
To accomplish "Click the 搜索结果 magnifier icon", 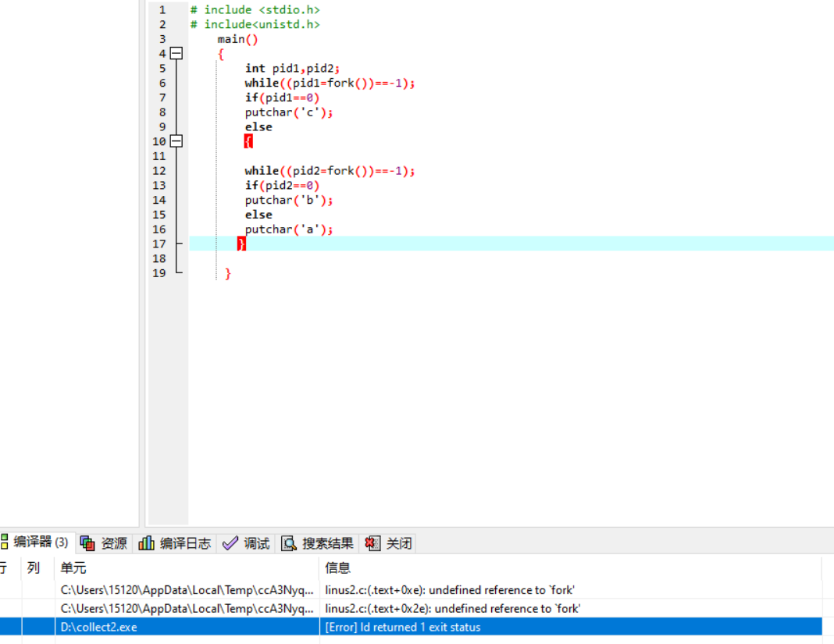I will click(289, 543).
